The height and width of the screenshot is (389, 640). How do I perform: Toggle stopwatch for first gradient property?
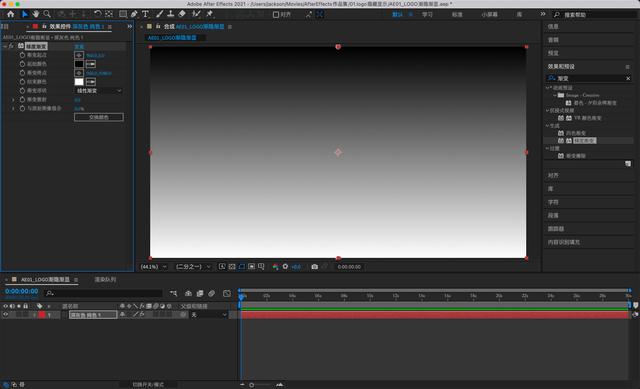[22, 55]
